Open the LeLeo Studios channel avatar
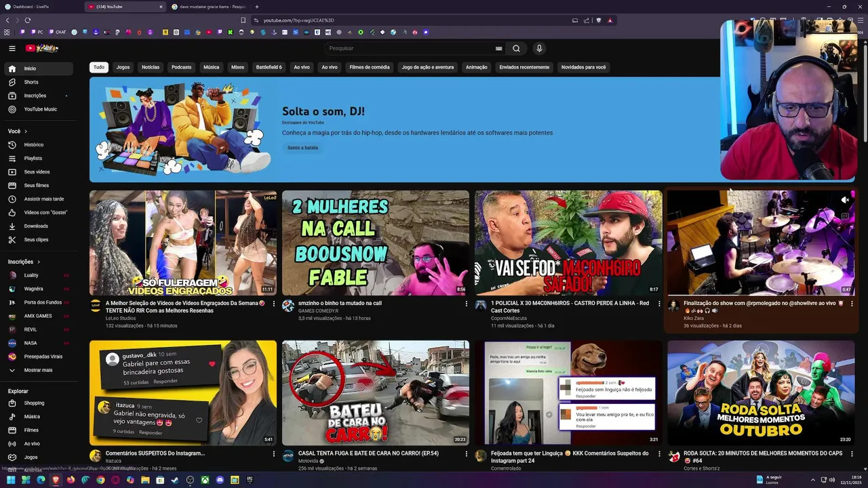The image size is (868, 488). [x=95, y=306]
